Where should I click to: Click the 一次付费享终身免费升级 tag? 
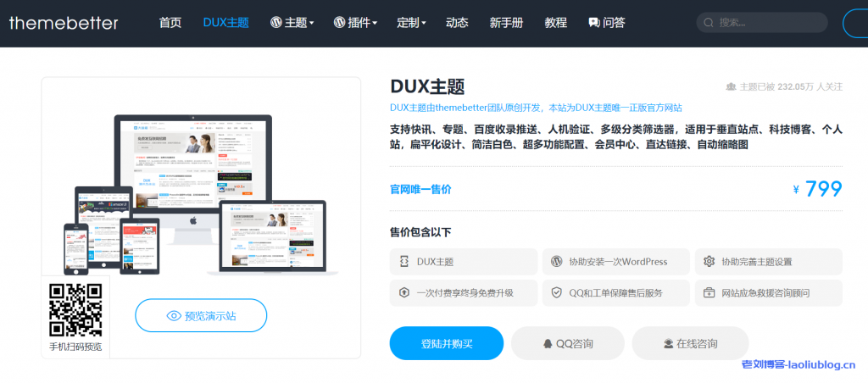[464, 293]
